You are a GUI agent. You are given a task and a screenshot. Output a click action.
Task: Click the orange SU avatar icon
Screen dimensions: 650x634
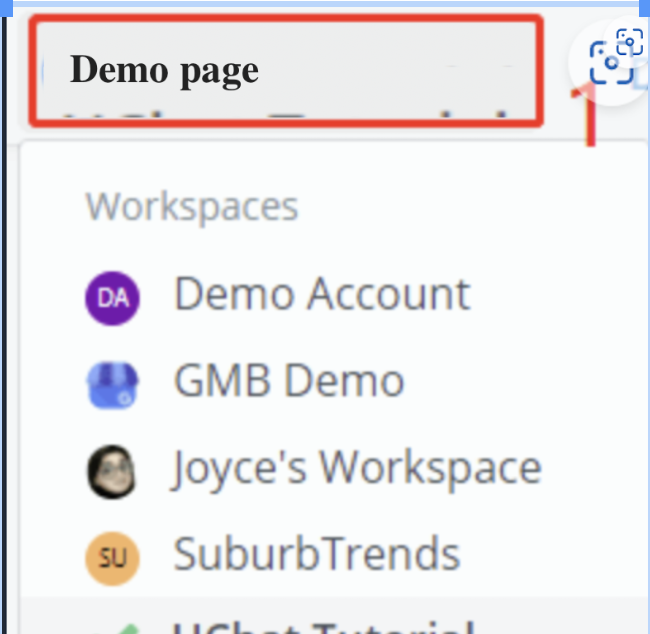(112, 559)
